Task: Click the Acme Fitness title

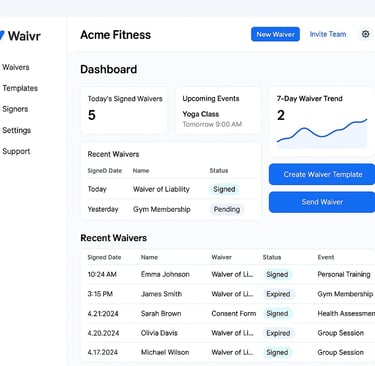Action: [115, 35]
